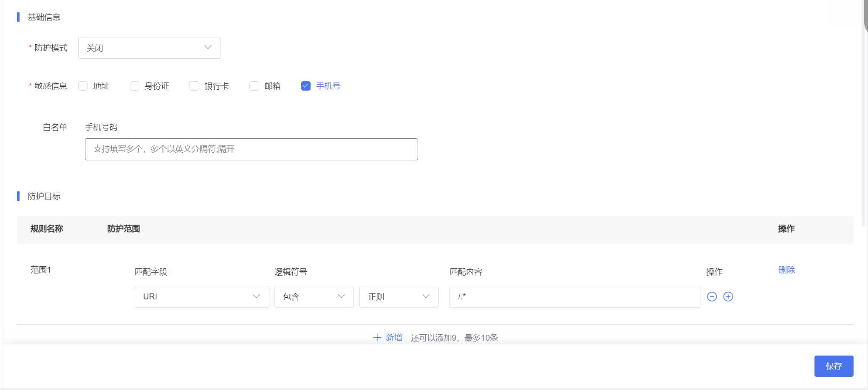Click the 规则名称 column header

point(47,229)
